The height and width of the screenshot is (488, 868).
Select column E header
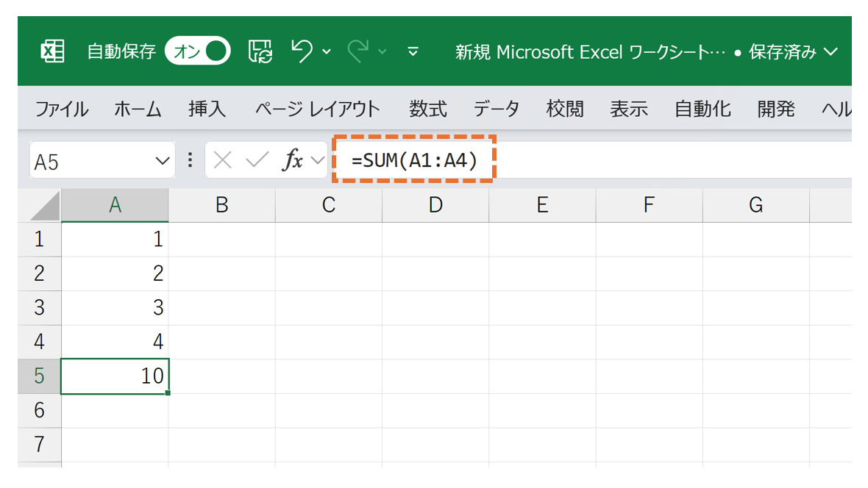[x=543, y=205]
